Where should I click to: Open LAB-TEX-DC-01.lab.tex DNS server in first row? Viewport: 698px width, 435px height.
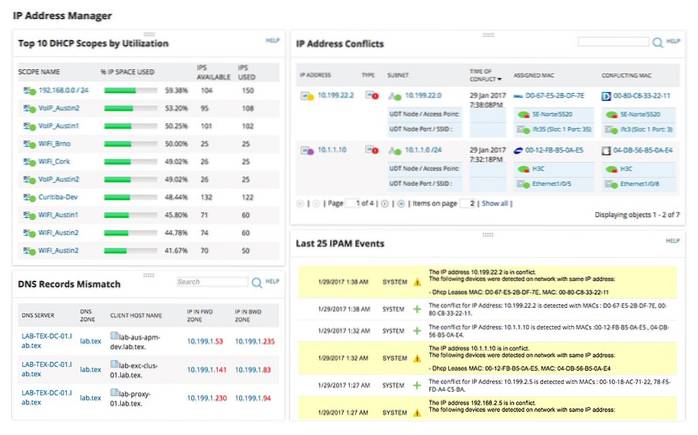pyautogui.click(x=44, y=344)
